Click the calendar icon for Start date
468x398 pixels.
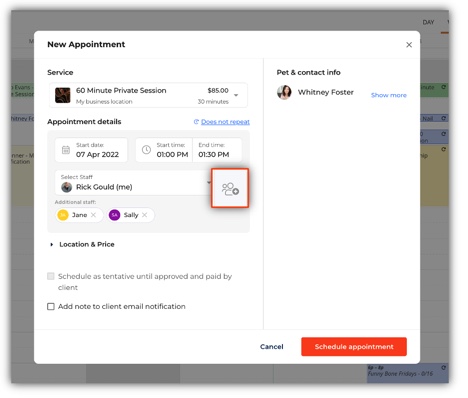coord(66,150)
